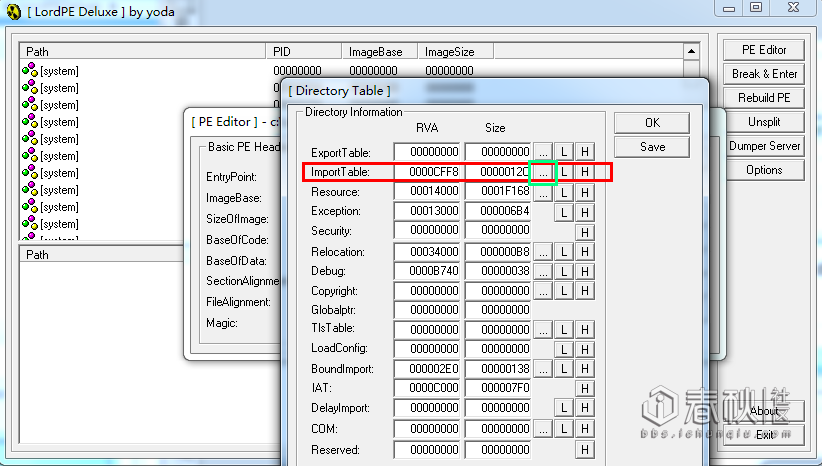Edit the ImportTable RVA field 0000CFF8
The width and height of the screenshot is (822, 466).
427,172
